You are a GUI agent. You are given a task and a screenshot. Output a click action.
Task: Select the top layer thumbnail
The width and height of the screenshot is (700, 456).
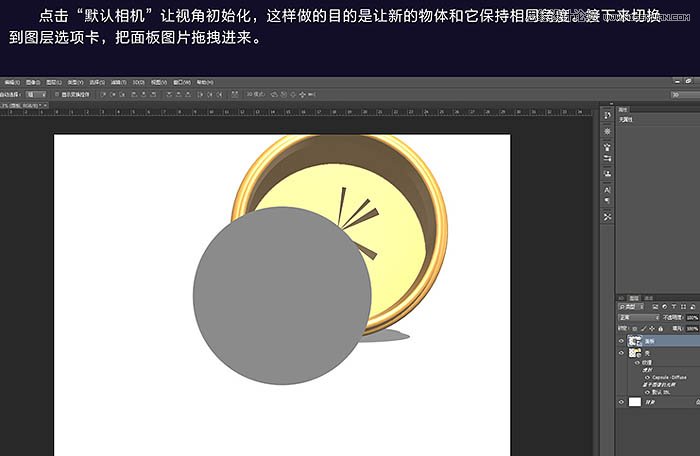click(x=635, y=341)
